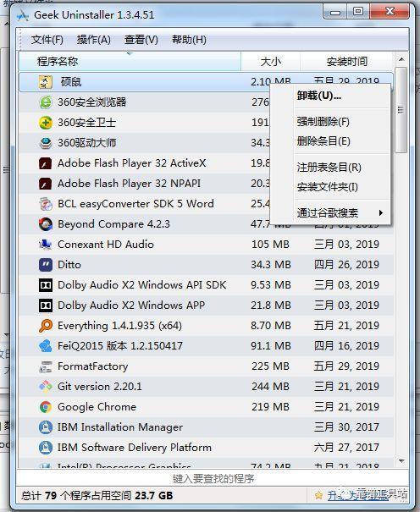420x512 pixels.
Task: Click the 21.8 MB size for Dolby APP
Action: click(271, 306)
